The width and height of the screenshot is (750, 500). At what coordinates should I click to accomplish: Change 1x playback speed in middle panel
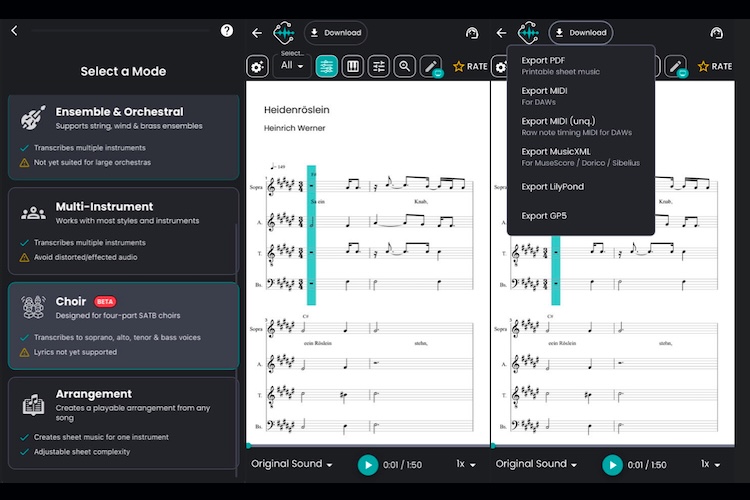[466, 464]
